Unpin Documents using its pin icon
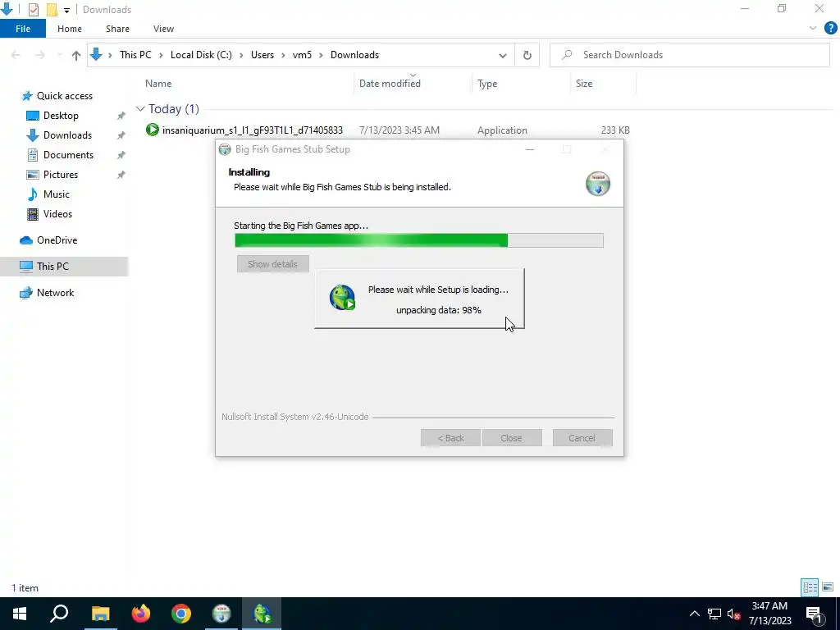Viewport: 840px width, 630px height. (x=121, y=155)
